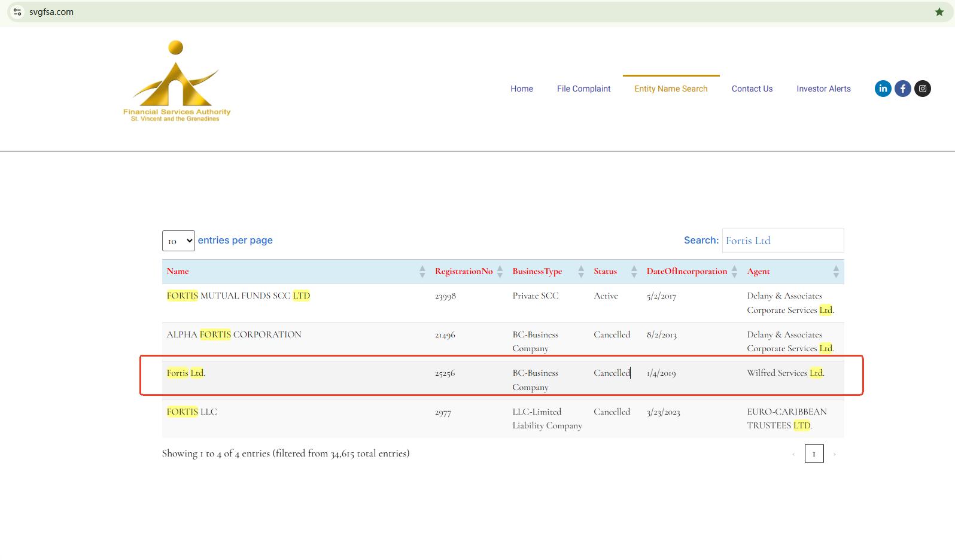Bookmark page with the star icon
This screenshot has height=560, width=955.
[x=939, y=12]
